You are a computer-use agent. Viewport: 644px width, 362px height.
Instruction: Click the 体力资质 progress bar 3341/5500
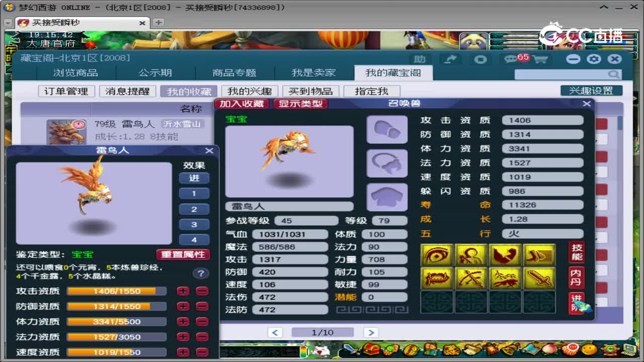[117, 322]
